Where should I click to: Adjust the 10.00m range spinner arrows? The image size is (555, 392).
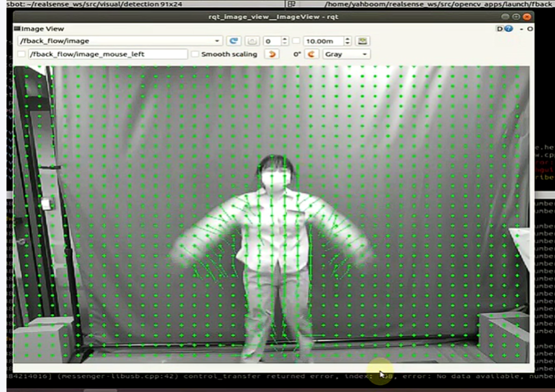348,41
